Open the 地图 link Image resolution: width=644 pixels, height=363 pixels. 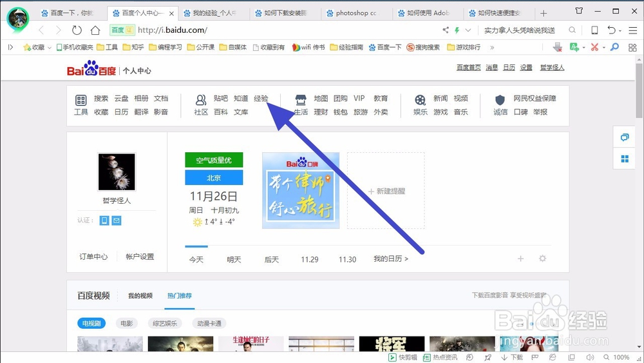pyautogui.click(x=321, y=98)
